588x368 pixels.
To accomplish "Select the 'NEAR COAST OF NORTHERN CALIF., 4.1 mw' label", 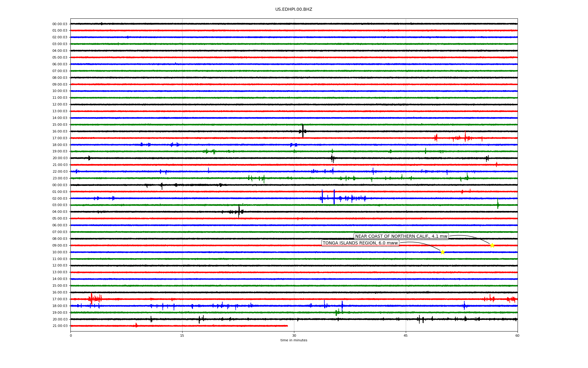I will 401,236.
